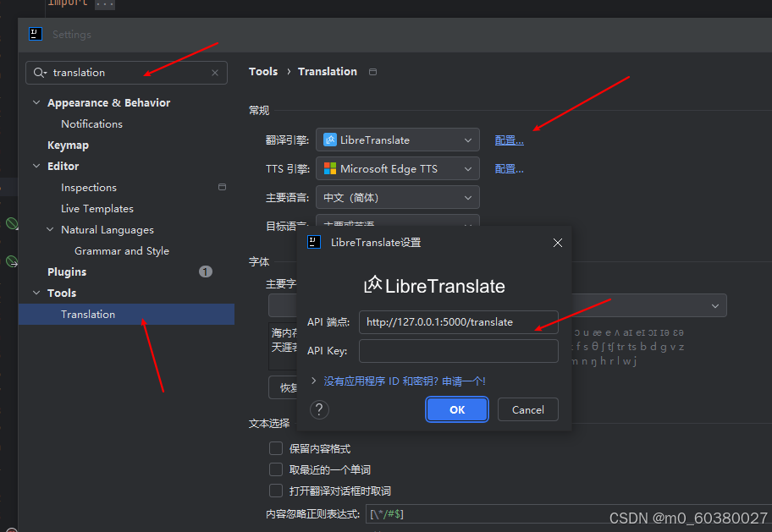Clear the translation search text with X
This screenshot has width=772, height=532.
215,73
